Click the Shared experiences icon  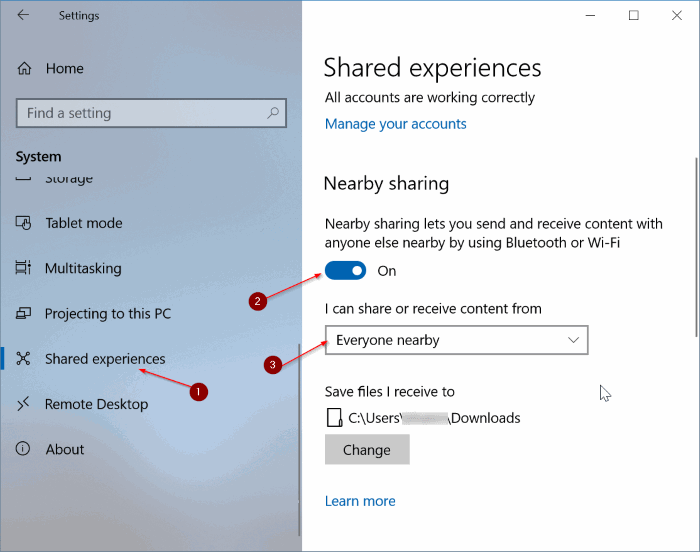[24, 359]
